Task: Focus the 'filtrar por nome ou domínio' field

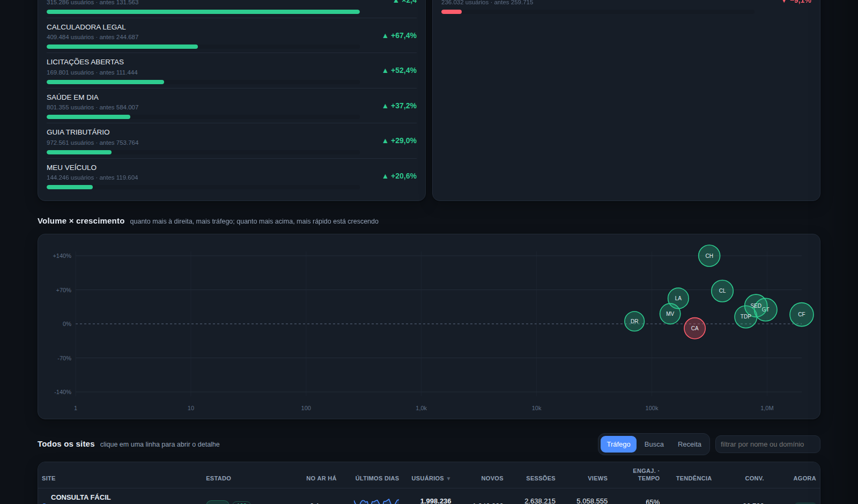Action: 767,444
